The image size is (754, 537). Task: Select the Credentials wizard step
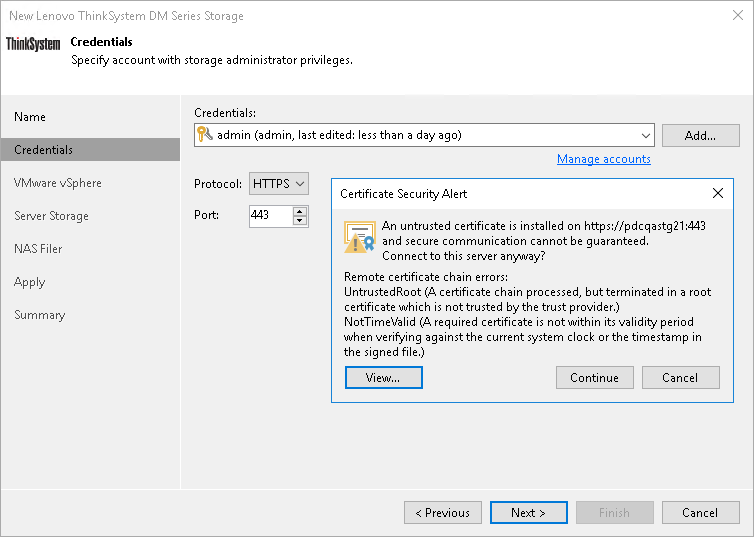[90, 150]
